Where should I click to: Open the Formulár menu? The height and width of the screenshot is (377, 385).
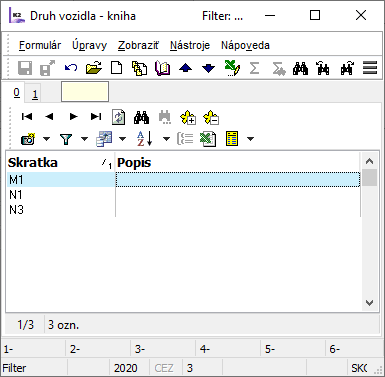click(x=40, y=45)
